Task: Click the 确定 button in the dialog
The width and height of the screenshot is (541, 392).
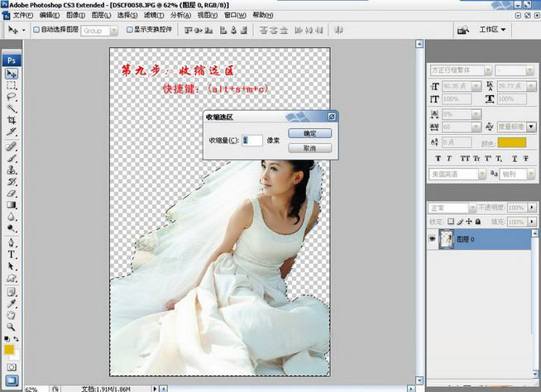Action: (309, 133)
